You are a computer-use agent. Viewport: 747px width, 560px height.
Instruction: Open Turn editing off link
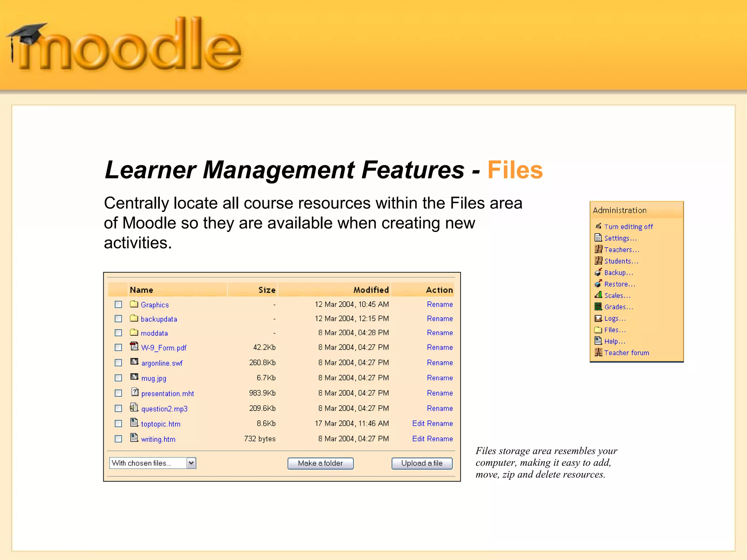tap(628, 227)
